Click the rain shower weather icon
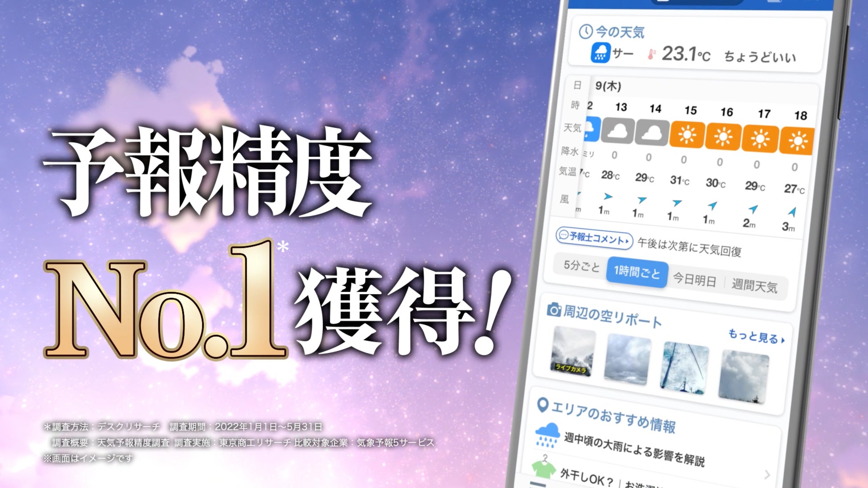 click(x=600, y=53)
